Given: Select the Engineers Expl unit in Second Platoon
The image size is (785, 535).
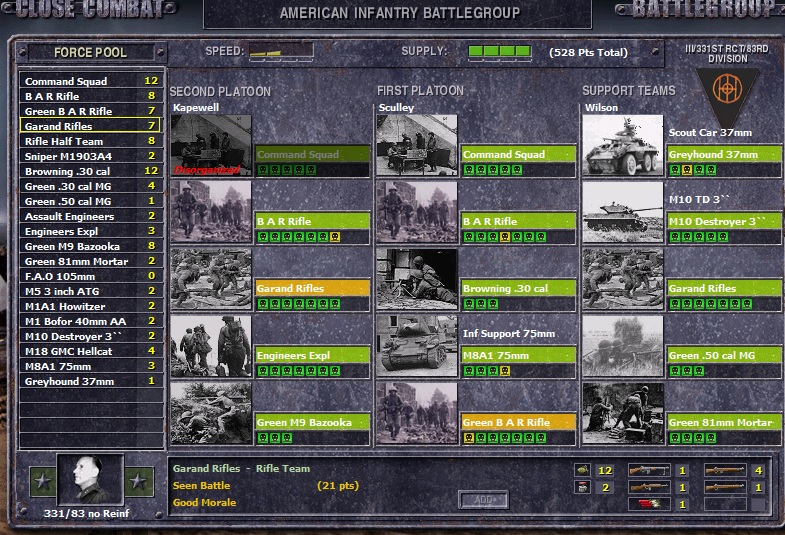Looking at the screenshot, I should coord(312,356).
